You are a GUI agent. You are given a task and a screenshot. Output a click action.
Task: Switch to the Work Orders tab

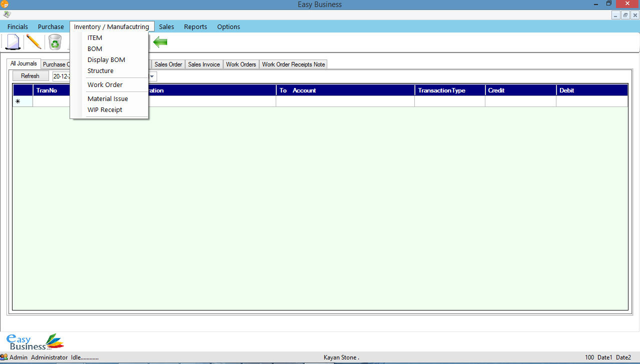[241, 64]
